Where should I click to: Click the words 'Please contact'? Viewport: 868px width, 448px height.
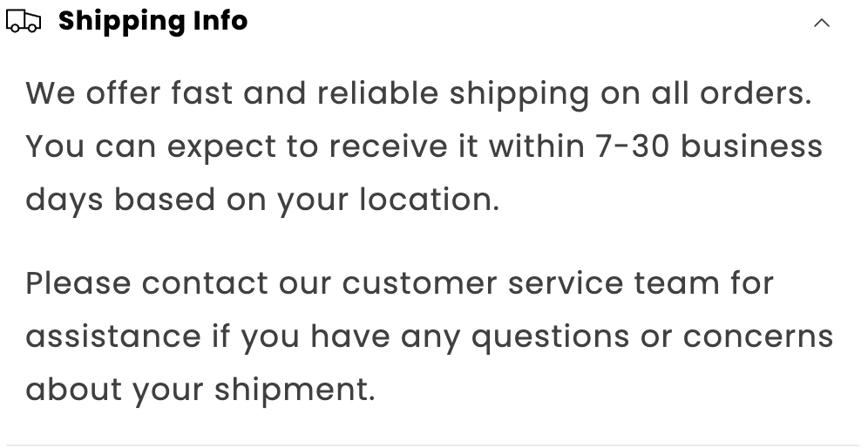pyautogui.click(x=146, y=283)
